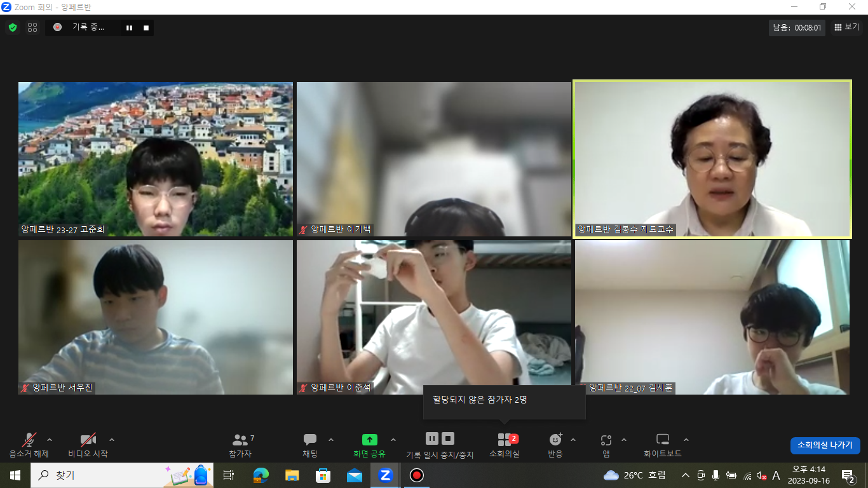
Task: Select the 서우진 video tile
Action: 156,317
